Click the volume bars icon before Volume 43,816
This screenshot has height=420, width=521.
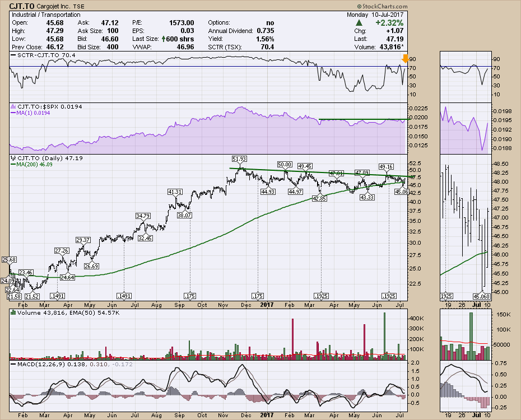[13, 312]
